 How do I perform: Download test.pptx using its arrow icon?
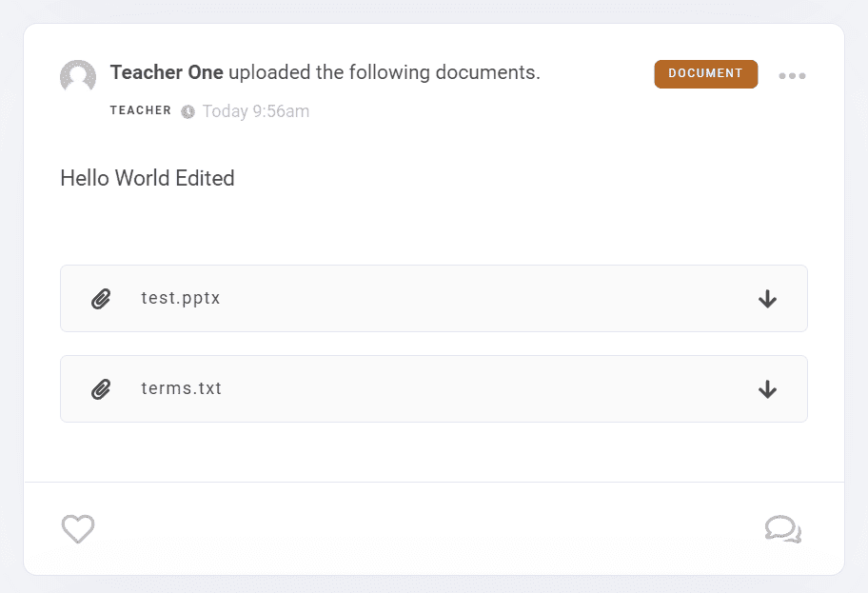(767, 299)
